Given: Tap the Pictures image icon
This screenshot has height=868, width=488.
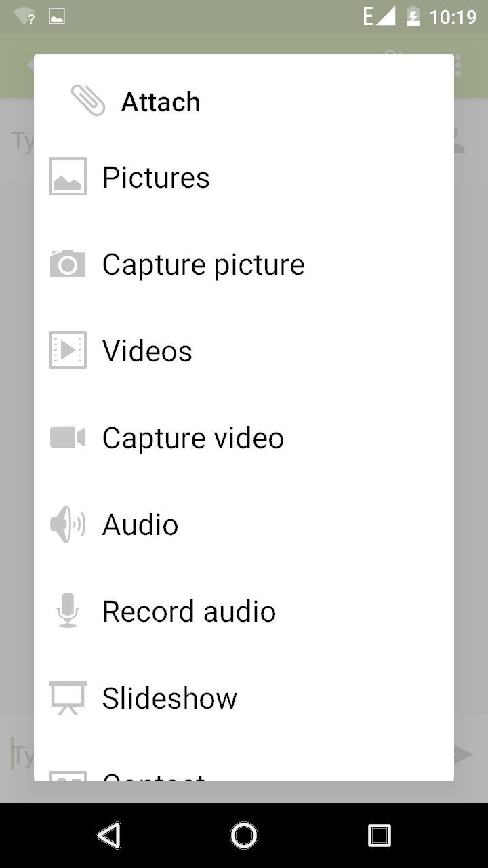Looking at the screenshot, I should 68,176.
